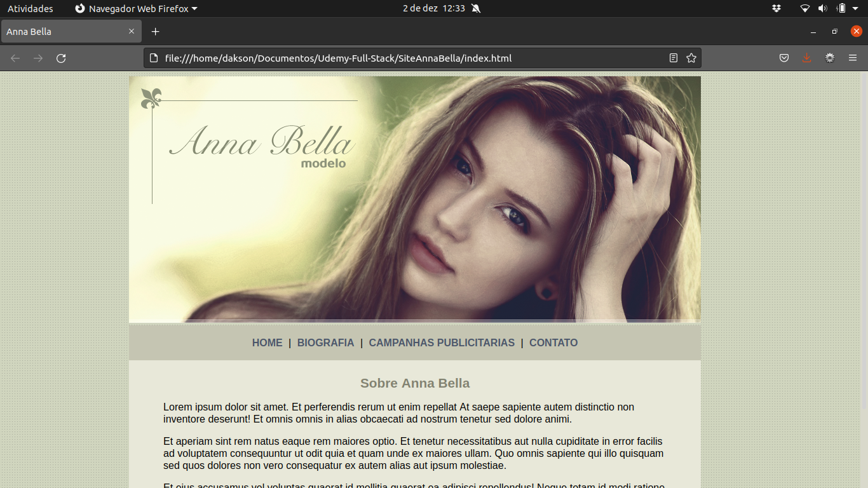Open the Atividades menu
Screen dimensions: 868x488
tap(29, 8)
